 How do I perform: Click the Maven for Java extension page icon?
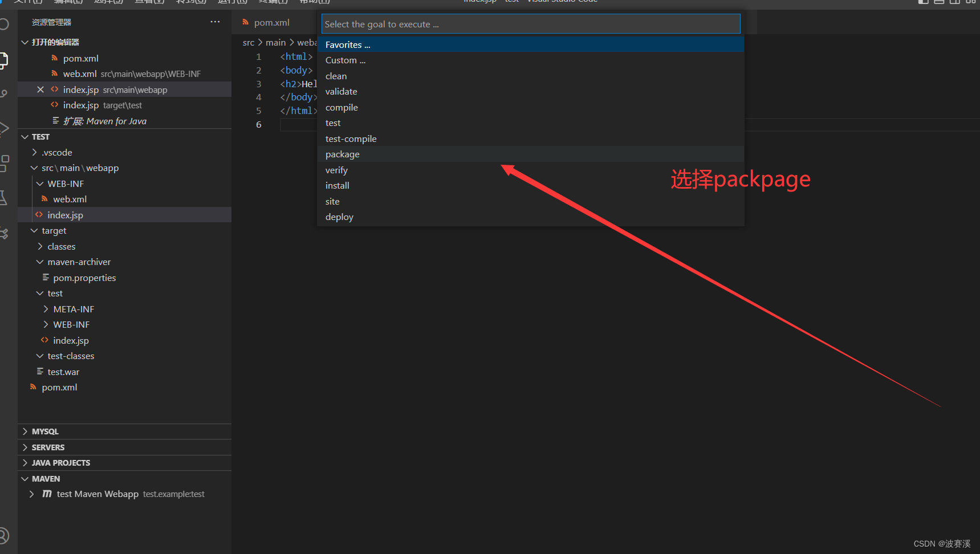click(55, 121)
